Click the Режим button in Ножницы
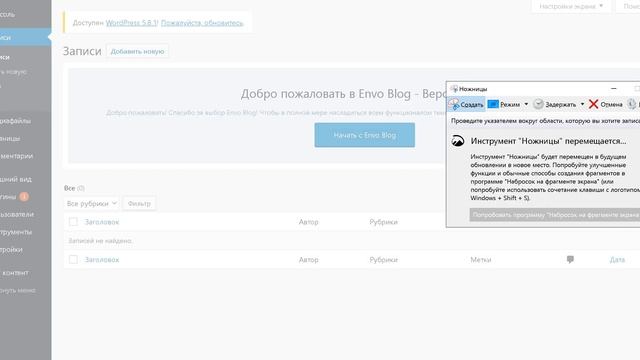This screenshot has height=360, width=640. pyautogui.click(x=504, y=104)
